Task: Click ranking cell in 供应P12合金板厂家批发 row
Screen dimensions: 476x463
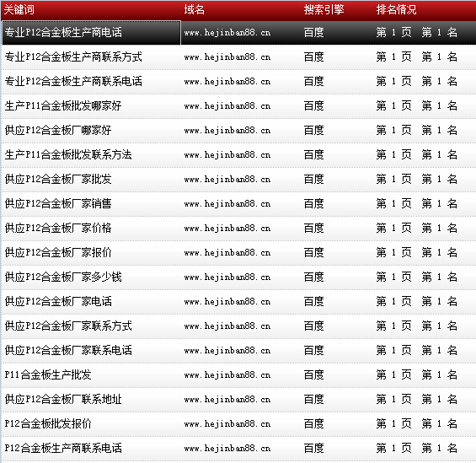Action: [416, 180]
